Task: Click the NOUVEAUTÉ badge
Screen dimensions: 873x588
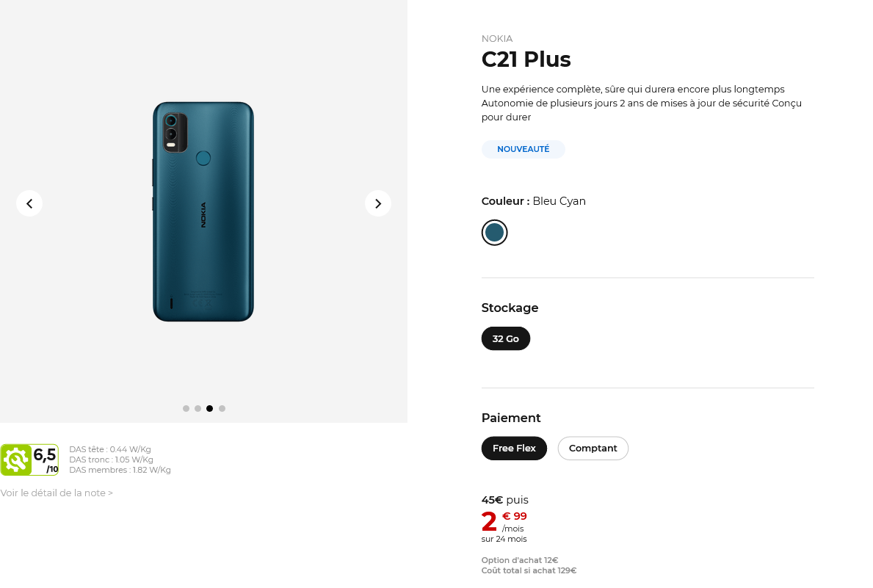Action: [523, 149]
